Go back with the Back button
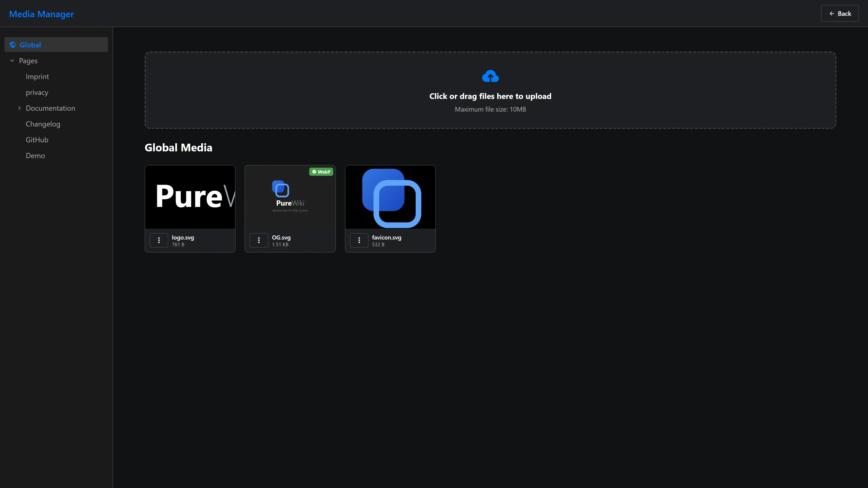Viewport: 868px width, 488px height. point(840,14)
